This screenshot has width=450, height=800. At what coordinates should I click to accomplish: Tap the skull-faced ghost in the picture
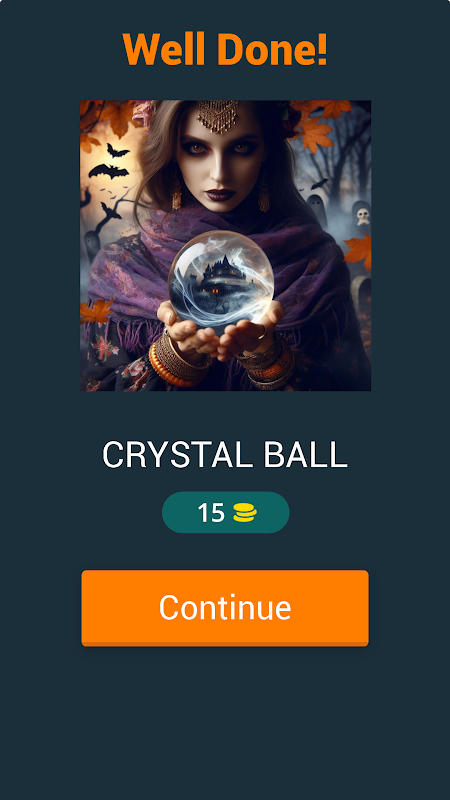coord(362,216)
